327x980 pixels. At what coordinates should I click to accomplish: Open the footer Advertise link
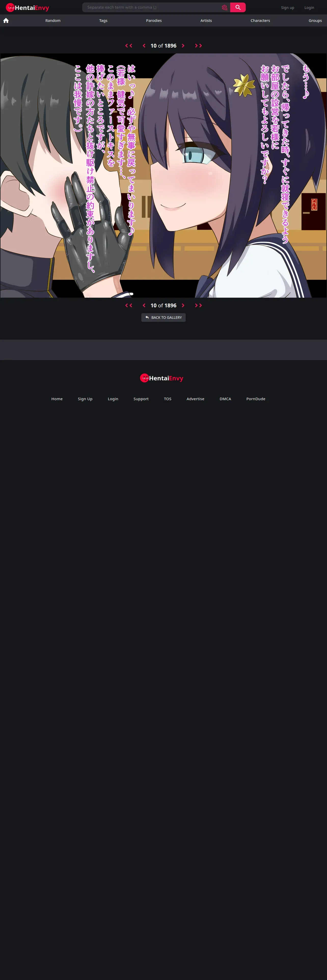pos(195,399)
